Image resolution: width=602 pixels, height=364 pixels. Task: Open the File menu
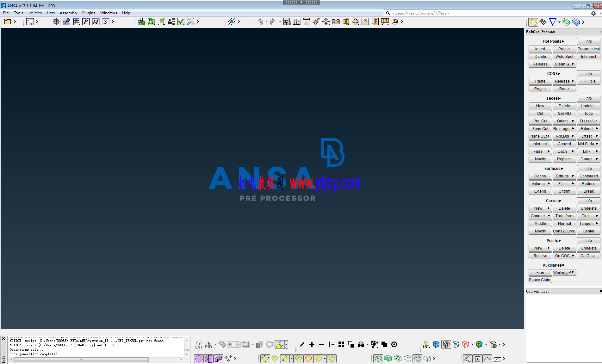click(6, 13)
